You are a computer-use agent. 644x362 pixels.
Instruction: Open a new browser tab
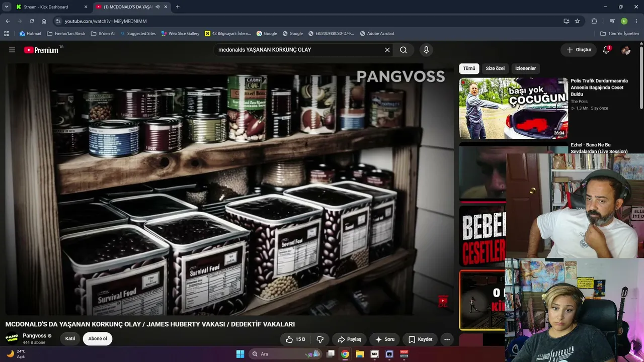tap(178, 7)
